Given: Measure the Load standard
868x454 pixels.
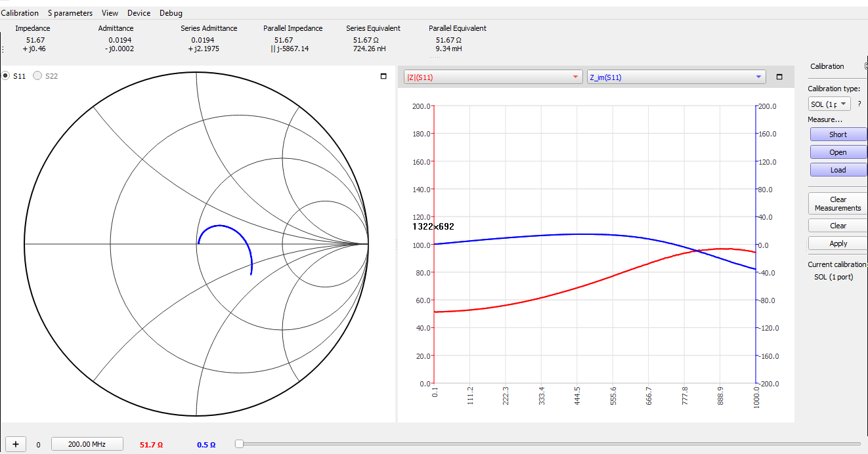Looking at the screenshot, I should coord(838,170).
